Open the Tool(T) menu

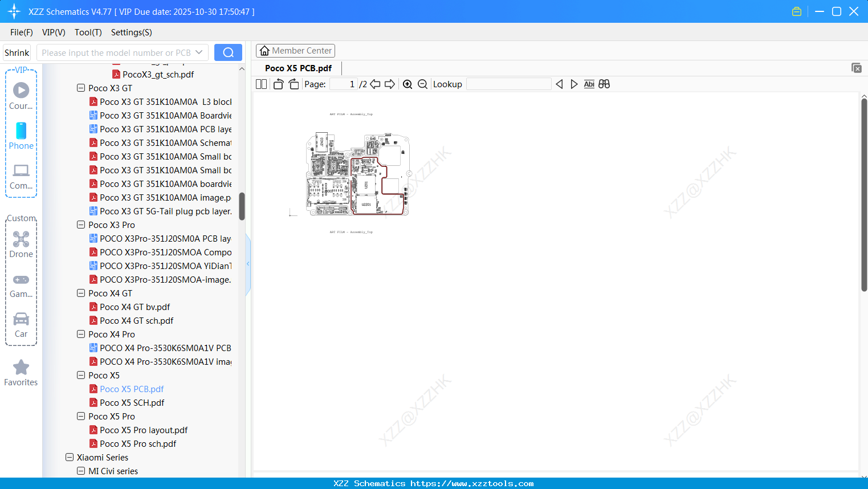88,32
